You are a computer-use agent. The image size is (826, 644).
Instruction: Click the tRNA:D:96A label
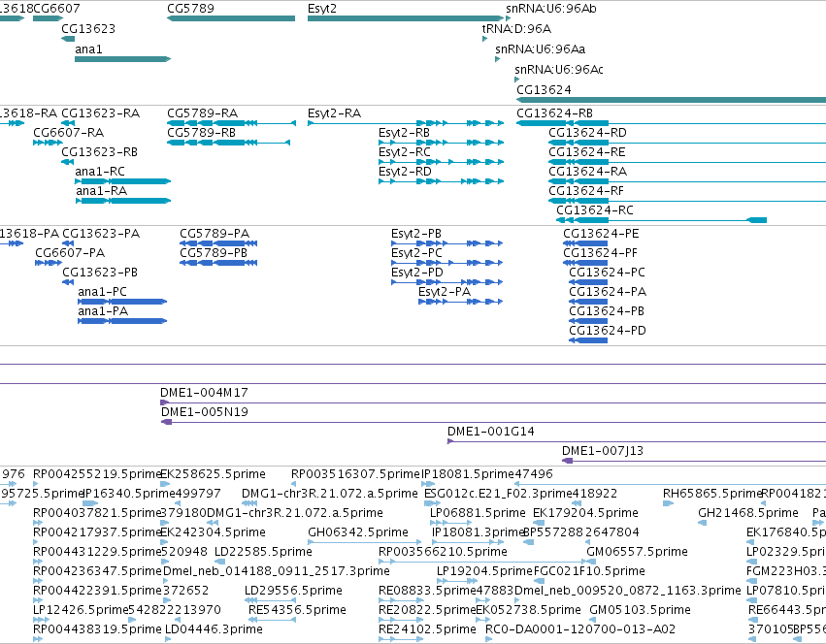coord(516,29)
